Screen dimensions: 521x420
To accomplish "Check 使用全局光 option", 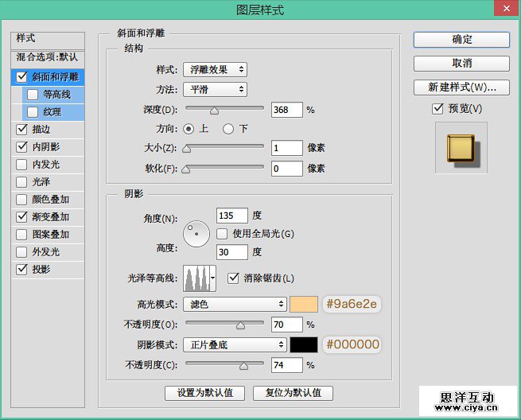I will (224, 234).
